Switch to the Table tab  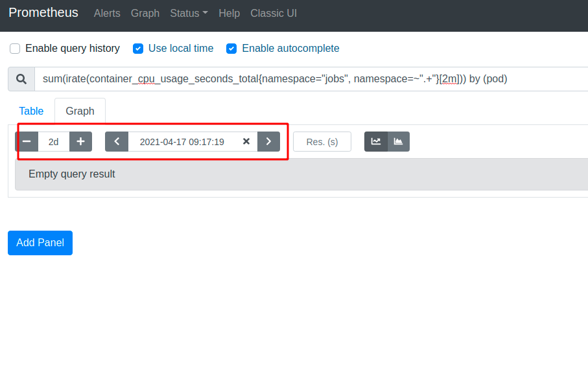click(31, 111)
